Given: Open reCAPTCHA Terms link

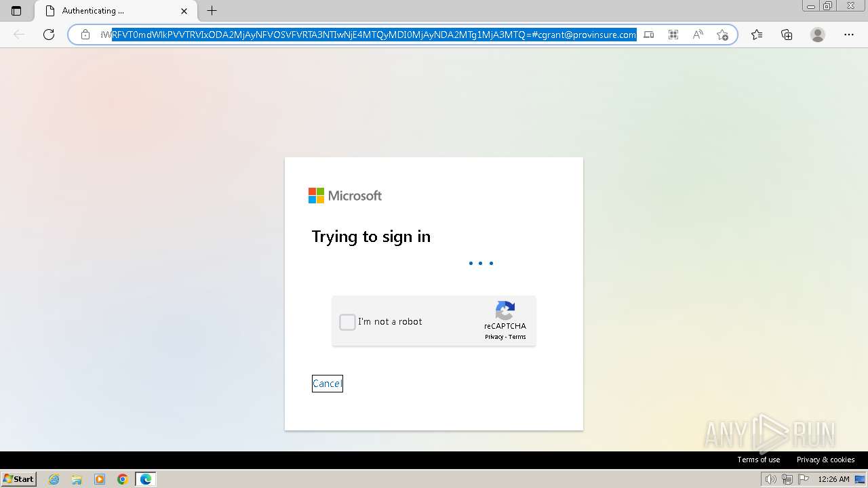Looking at the screenshot, I should [x=517, y=337].
